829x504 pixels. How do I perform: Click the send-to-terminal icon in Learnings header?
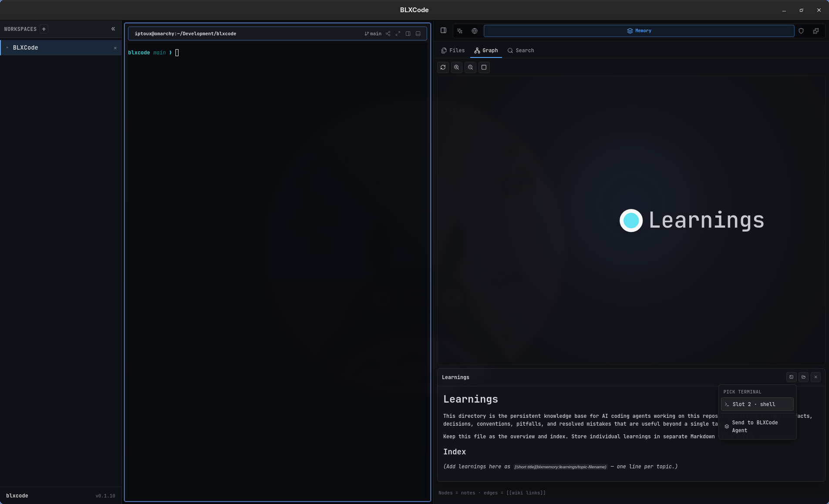pyautogui.click(x=792, y=377)
